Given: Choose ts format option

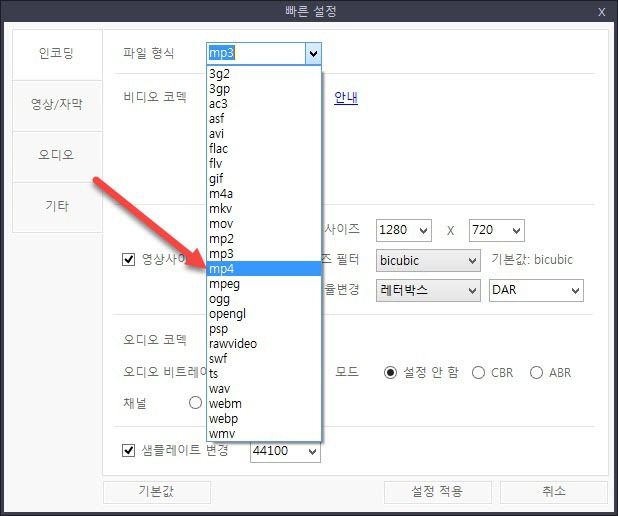Looking at the screenshot, I should pos(264,373).
